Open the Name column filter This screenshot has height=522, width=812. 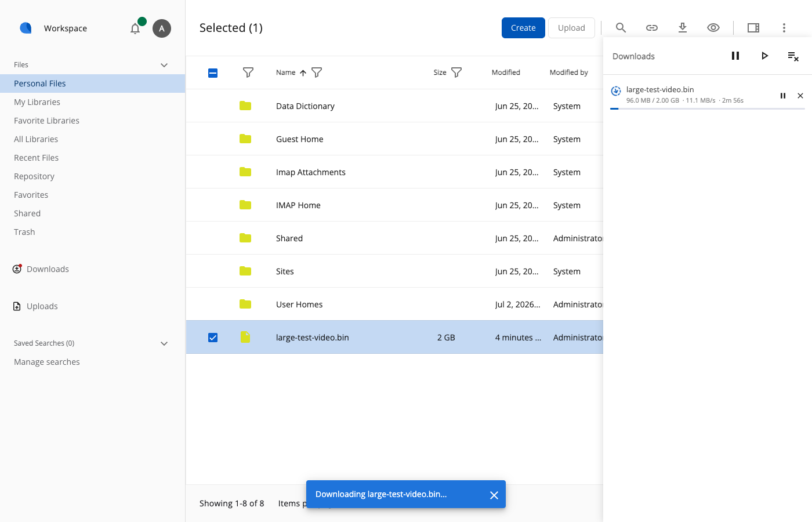[x=317, y=72]
